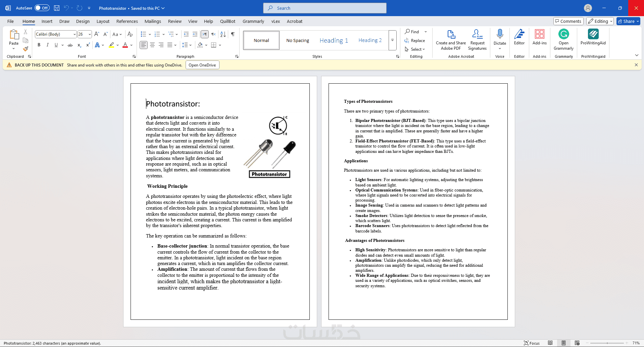Toggle show paragraph marks

233,34
